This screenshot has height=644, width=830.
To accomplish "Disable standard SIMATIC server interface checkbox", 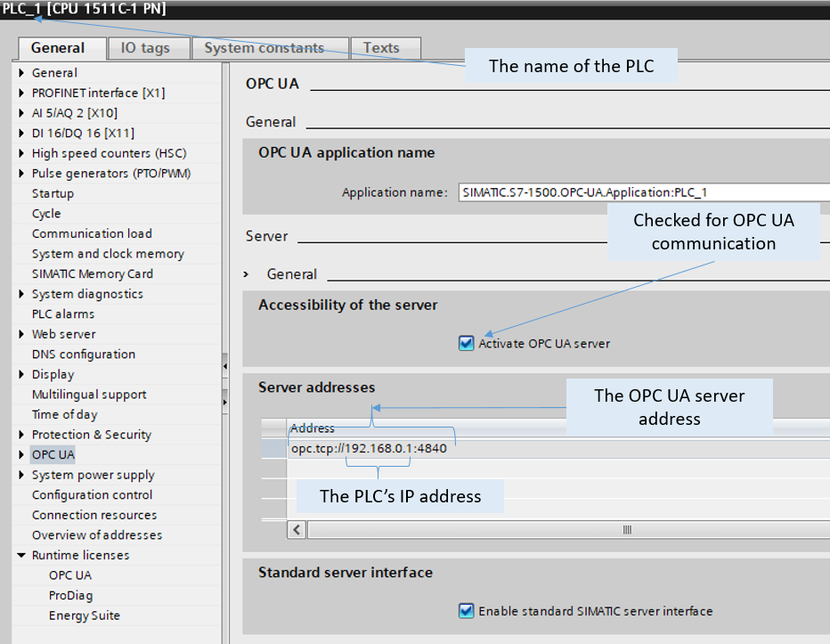I will [466, 611].
